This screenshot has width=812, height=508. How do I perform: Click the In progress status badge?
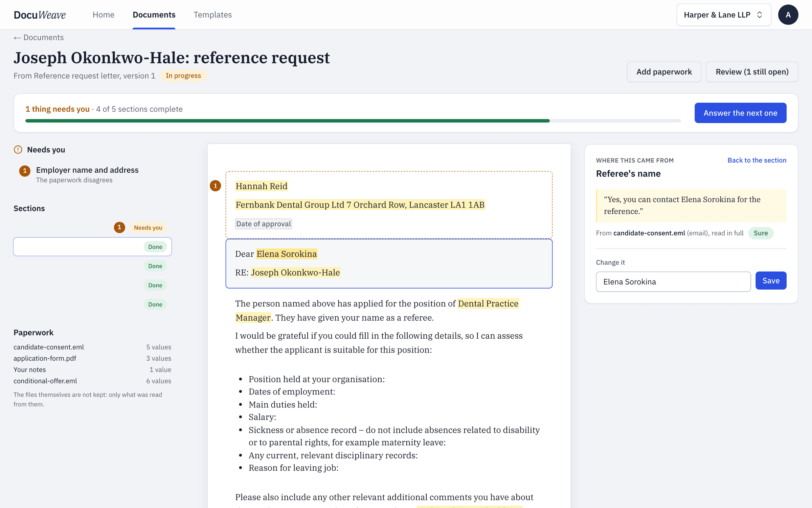point(183,76)
